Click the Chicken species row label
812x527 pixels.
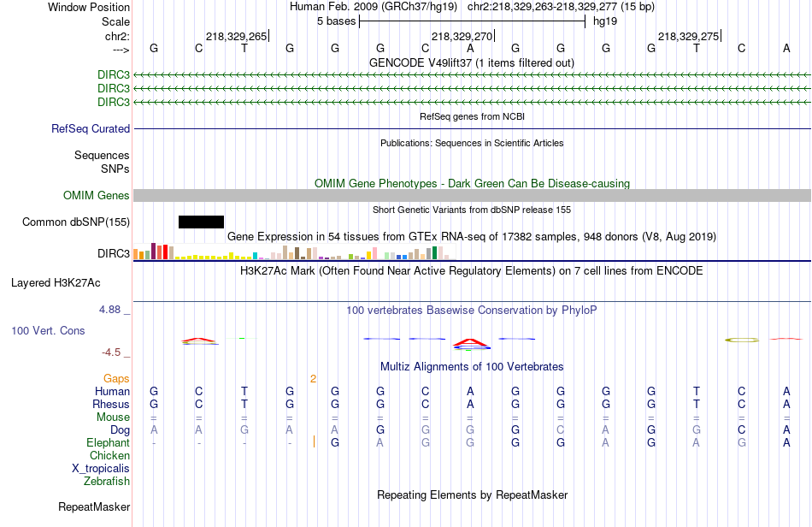pyautogui.click(x=109, y=455)
